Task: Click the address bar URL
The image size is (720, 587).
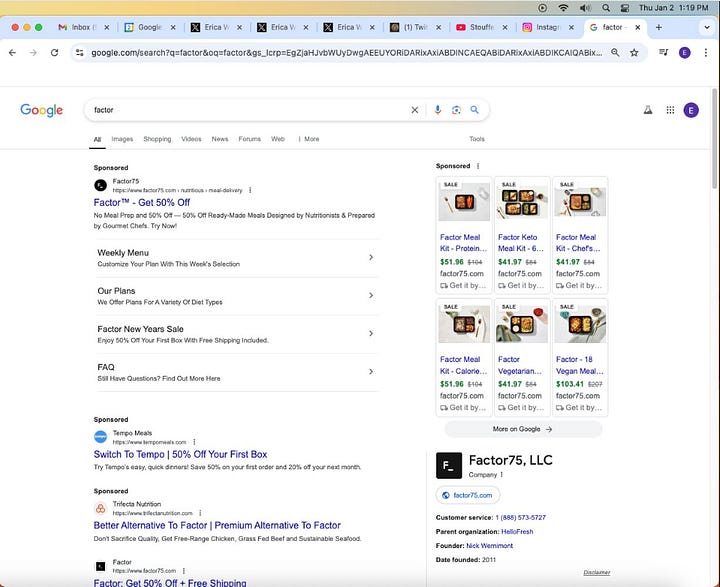Action: [347, 53]
